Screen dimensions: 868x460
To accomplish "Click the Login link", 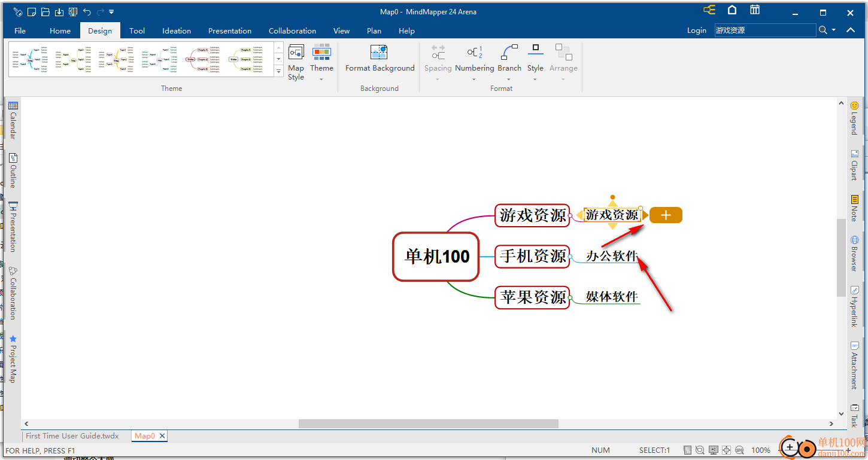I will (696, 31).
